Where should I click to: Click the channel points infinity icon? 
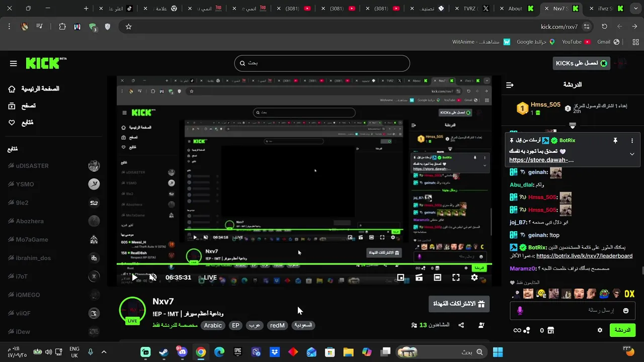[x=517, y=330]
